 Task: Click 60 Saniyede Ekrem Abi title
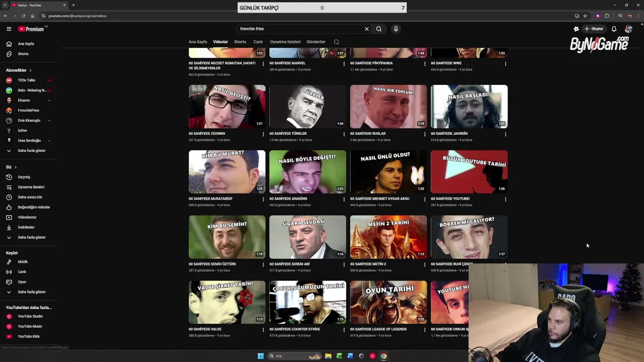pyautogui.click(x=289, y=264)
